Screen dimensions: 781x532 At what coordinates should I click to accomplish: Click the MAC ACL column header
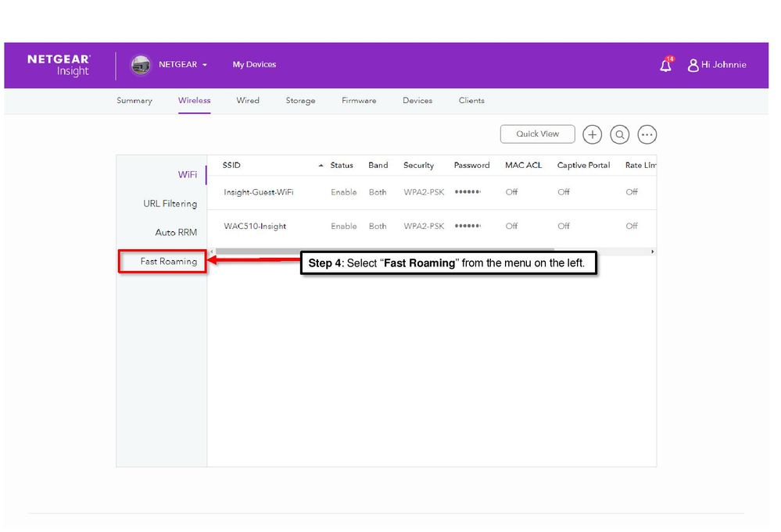pyautogui.click(x=524, y=165)
